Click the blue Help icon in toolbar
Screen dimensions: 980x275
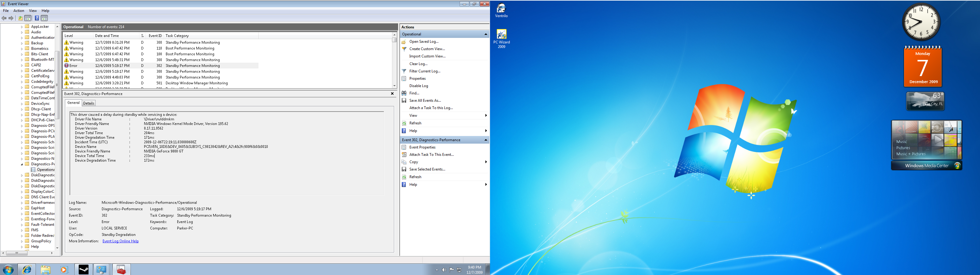click(37, 18)
